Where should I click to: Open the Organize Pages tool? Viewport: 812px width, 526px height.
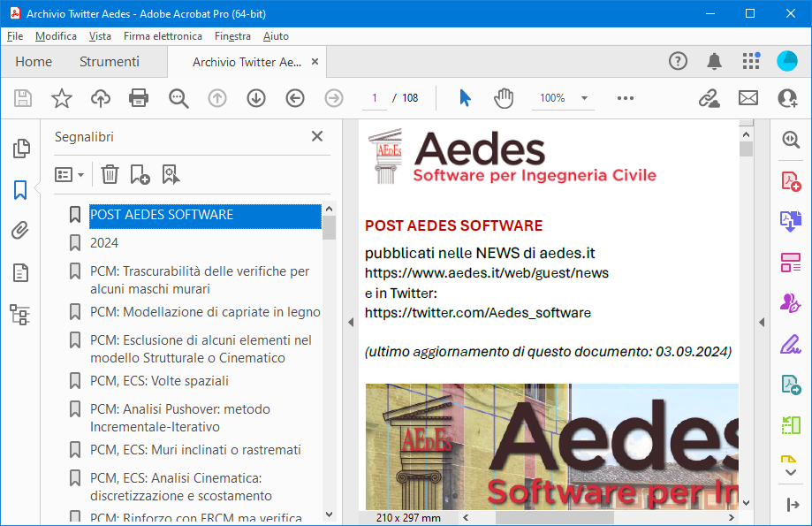pos(789,261)
